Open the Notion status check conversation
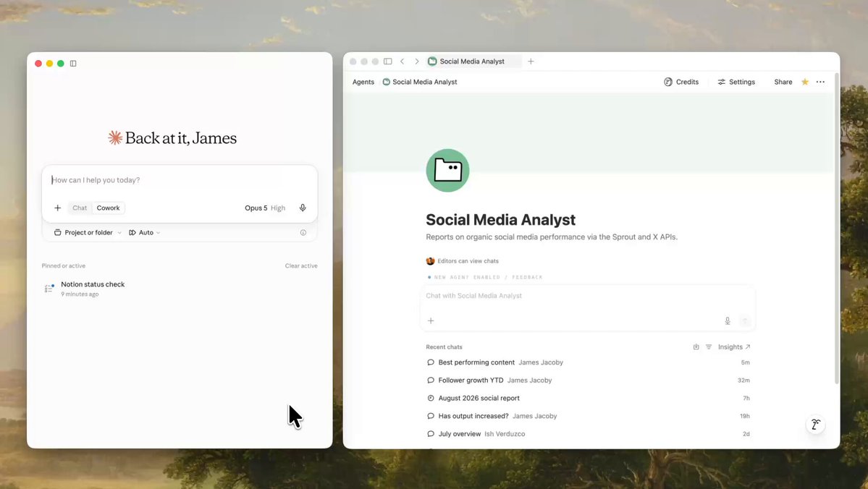This screenshot has height=489, width=868. point(180,289)
